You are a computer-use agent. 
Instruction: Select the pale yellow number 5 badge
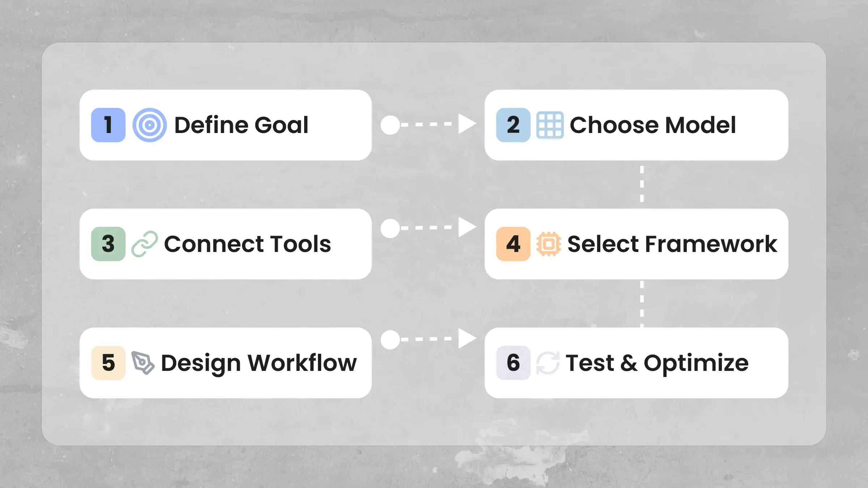click(108, 363)
